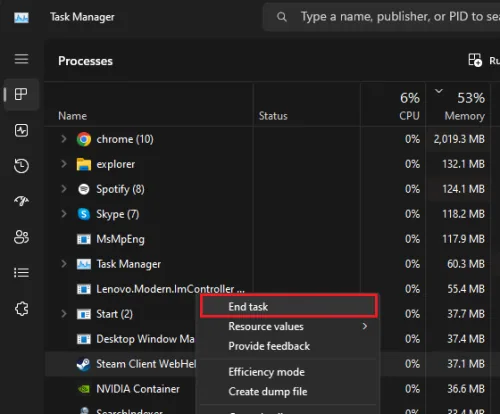Click the 118.2 MB memory value
The width and height of the screenshot is (500, 414).
click(463, 214)
